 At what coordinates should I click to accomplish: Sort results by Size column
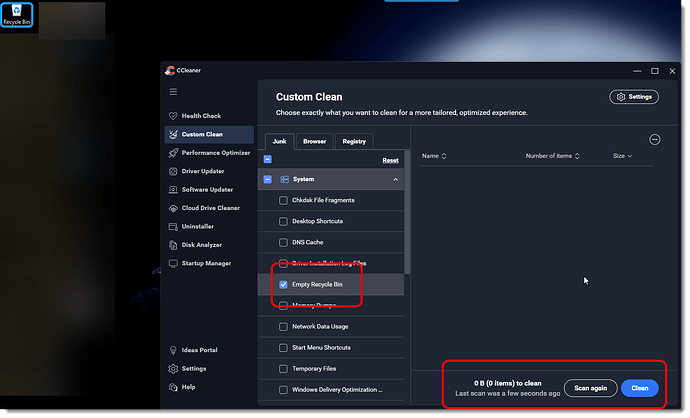[x=622, y=156]
